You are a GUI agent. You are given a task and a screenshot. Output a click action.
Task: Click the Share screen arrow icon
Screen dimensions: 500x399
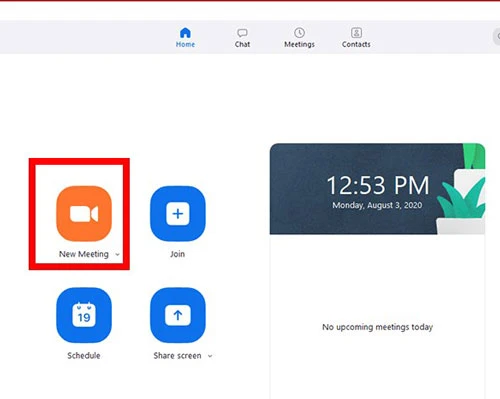click(178, 315)
